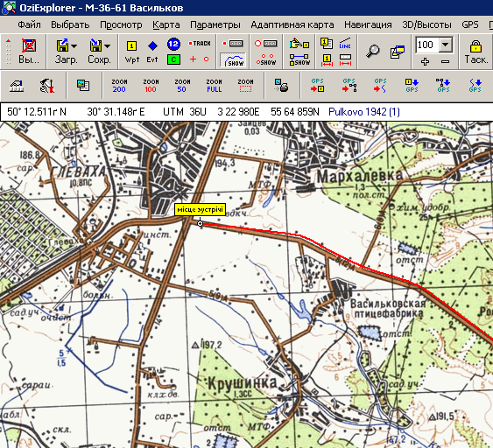
Task: Expand the Загр. load dropdown arrow
Action: coord(74,46)
